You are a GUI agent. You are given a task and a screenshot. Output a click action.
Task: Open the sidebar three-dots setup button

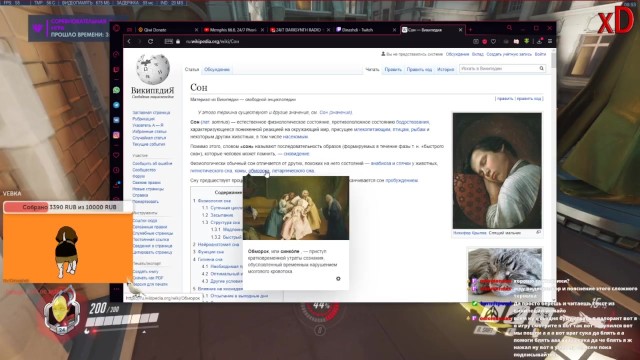coord(116,289)
